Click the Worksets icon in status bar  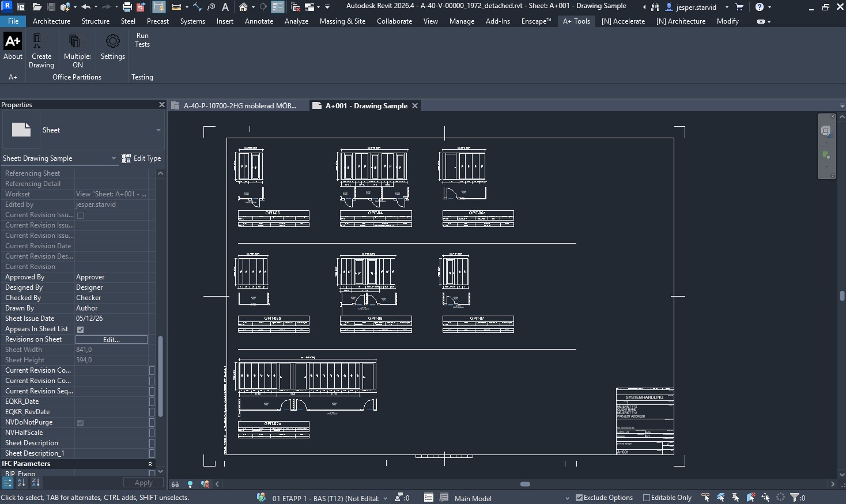(x=261, y=497)
